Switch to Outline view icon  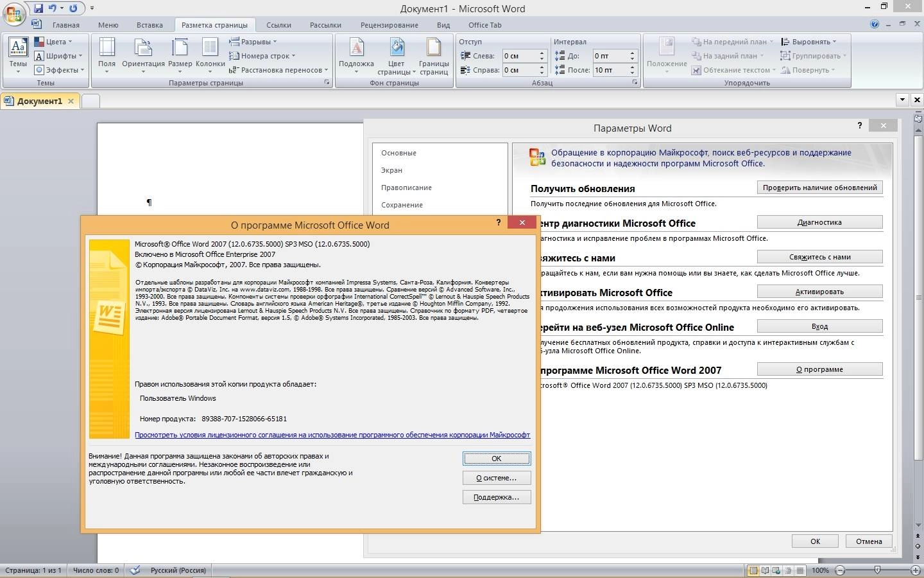point(789,570)
